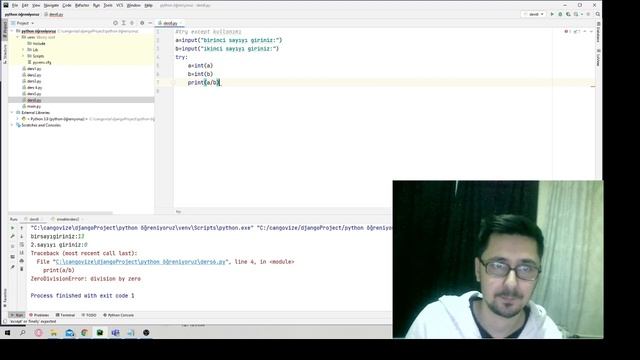Click print icon in Run panel
640x360 pixels.
click(x=22, y=261)
